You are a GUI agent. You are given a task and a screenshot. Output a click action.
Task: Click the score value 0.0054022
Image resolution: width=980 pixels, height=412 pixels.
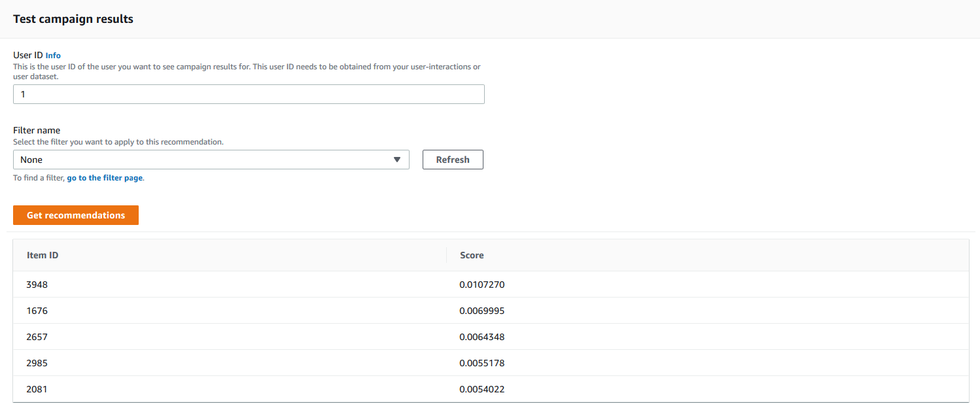(x=481, y=389)
